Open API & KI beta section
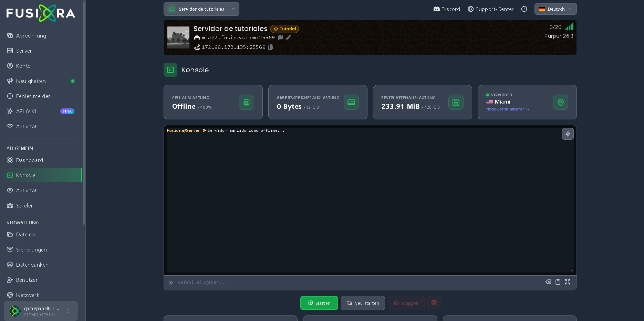This screenshot has height=321, width=644. click(x=41, y=111)
